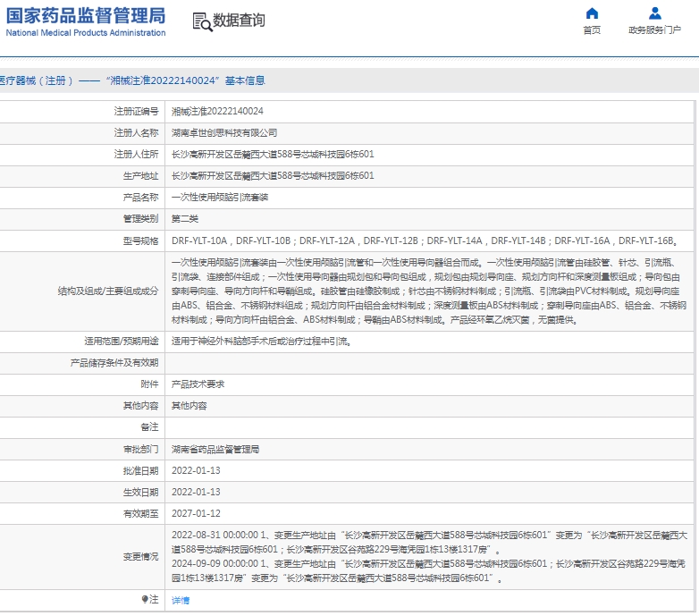Click the structure and composition description paragraph

tap(429, 291)
